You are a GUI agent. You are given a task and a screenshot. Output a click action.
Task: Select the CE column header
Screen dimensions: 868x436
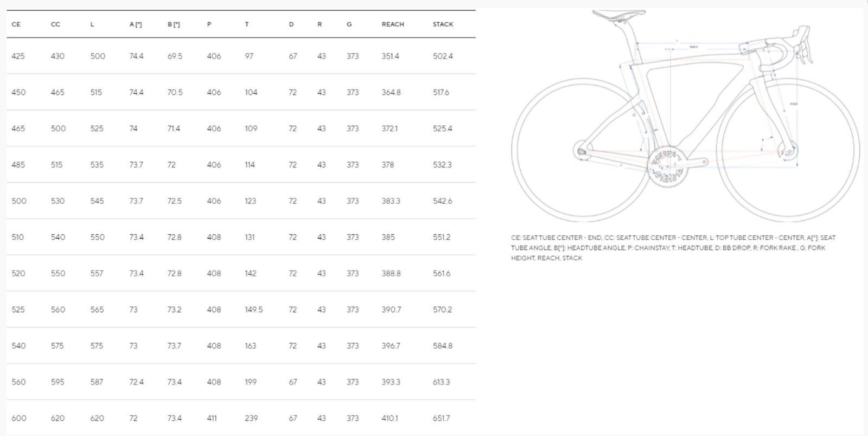pos(16,24)
